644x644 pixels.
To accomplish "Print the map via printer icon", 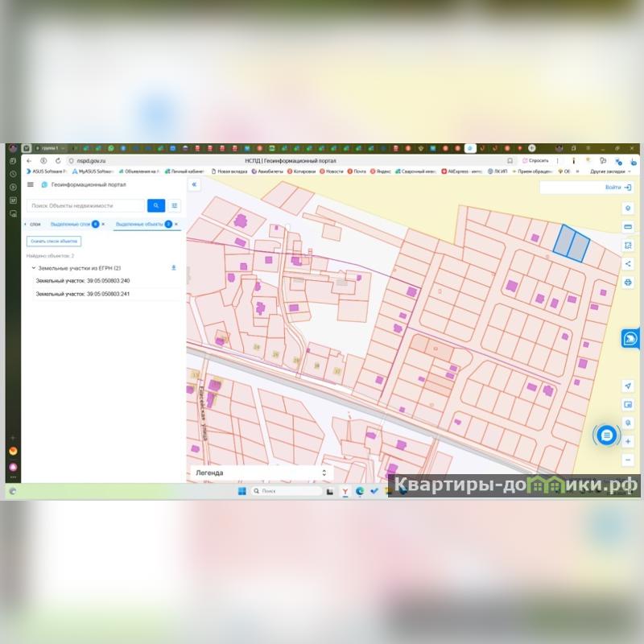I will (628, 282).
